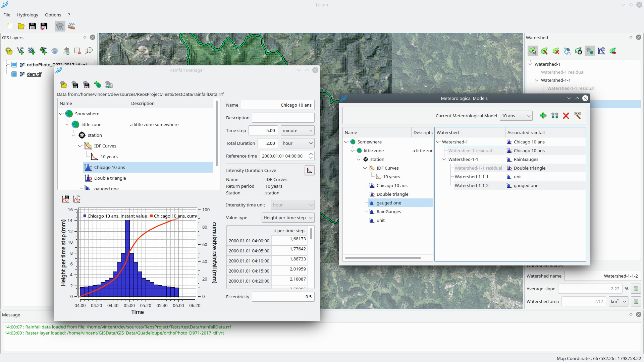Delete current meteorological model with red X
This screenshot has width=644, height=362.
(x=566, y=116)
